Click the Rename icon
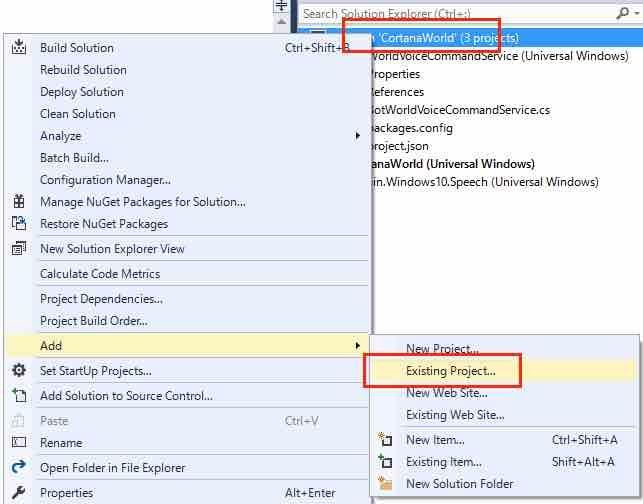The image size is (643, 504). [19, 442]
